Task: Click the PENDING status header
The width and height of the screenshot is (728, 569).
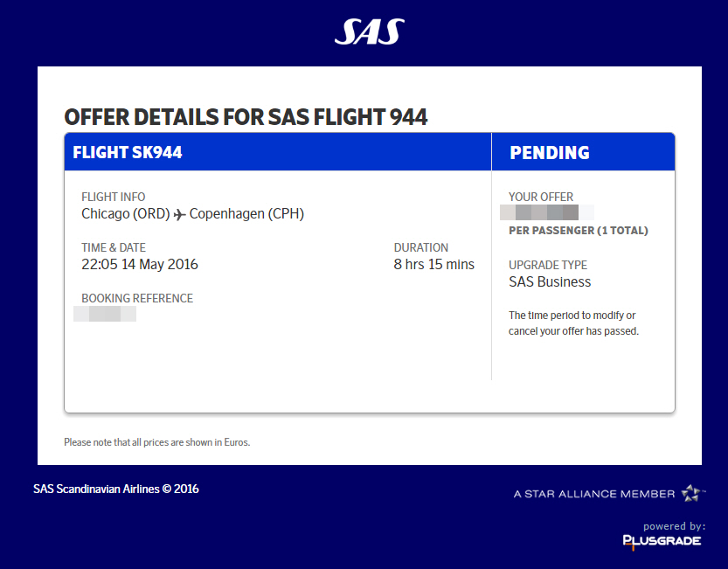Action: [550, 152]
